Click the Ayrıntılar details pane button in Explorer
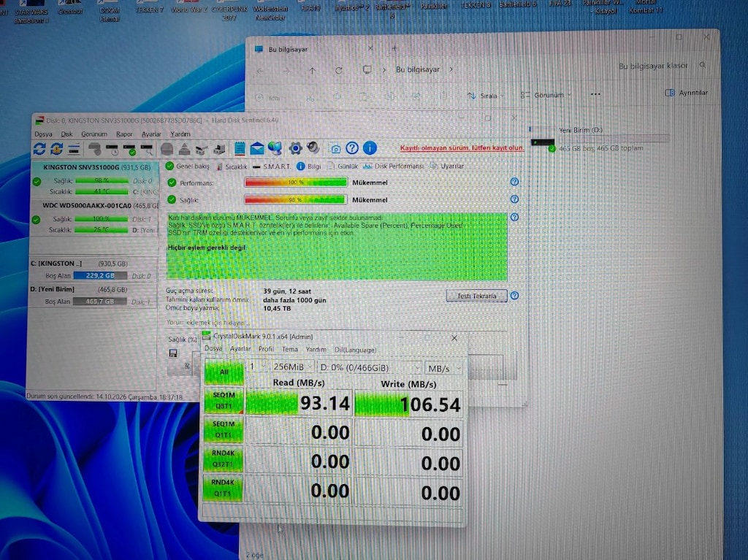 pyautogui.click(x=687, y=93)
